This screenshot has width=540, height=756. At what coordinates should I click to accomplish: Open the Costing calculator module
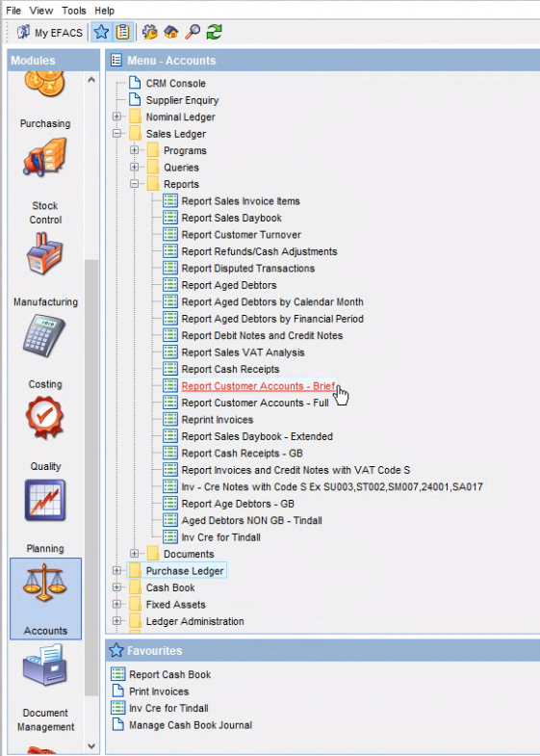(44, 335)
